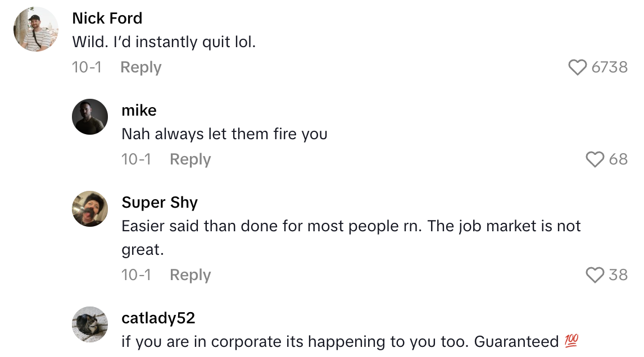Visit the mike username link

pos(139,110)
